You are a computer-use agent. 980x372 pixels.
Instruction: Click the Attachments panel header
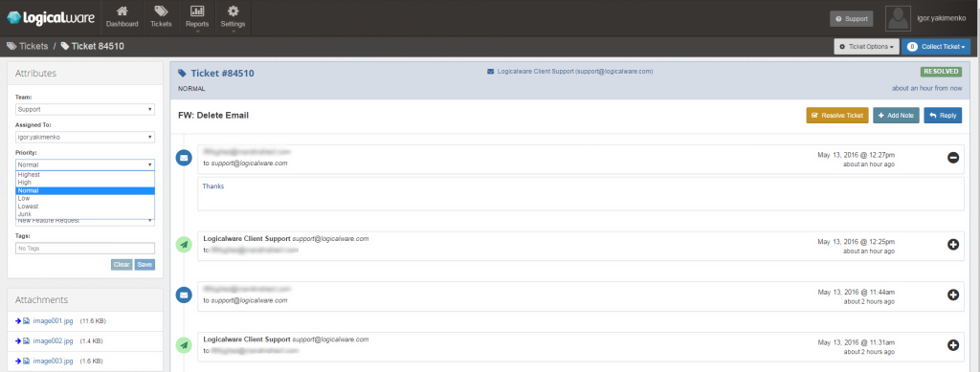[85, 299]
